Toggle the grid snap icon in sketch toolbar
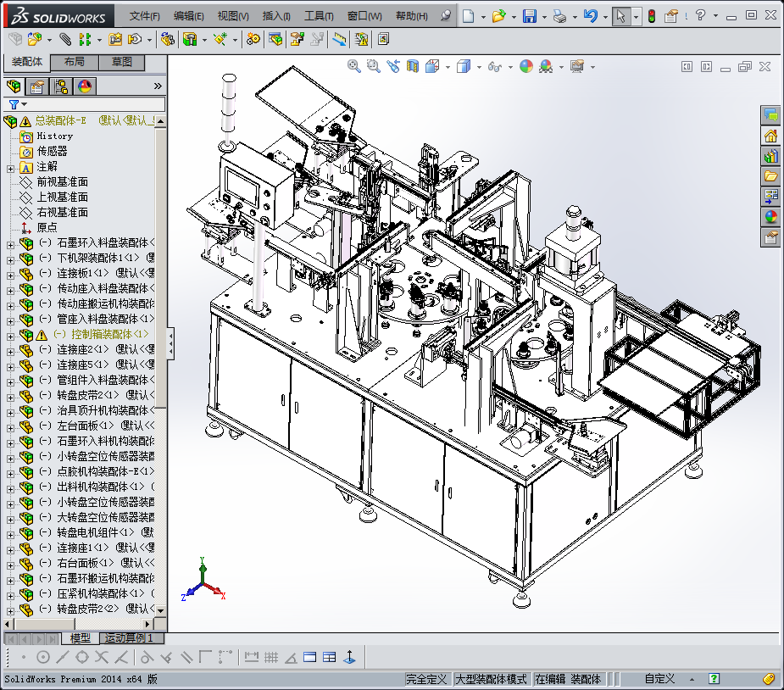Viewport: 784px width, 690px height. coord(271,657)
